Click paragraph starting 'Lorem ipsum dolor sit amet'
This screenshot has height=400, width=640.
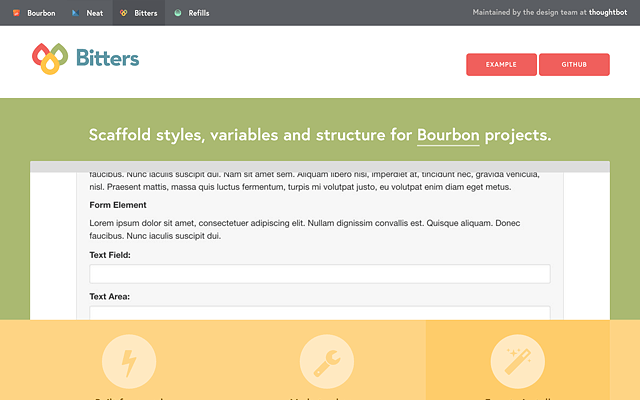[305, 229]
